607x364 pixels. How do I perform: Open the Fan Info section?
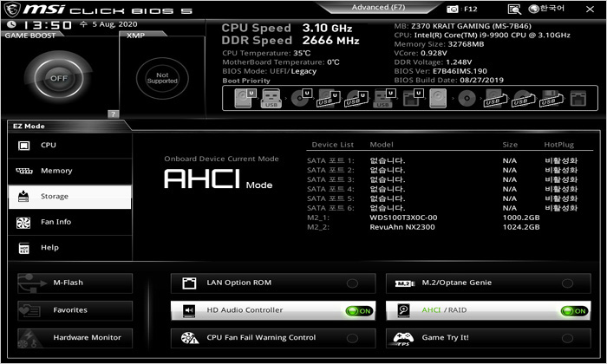[x=69, y=222]
